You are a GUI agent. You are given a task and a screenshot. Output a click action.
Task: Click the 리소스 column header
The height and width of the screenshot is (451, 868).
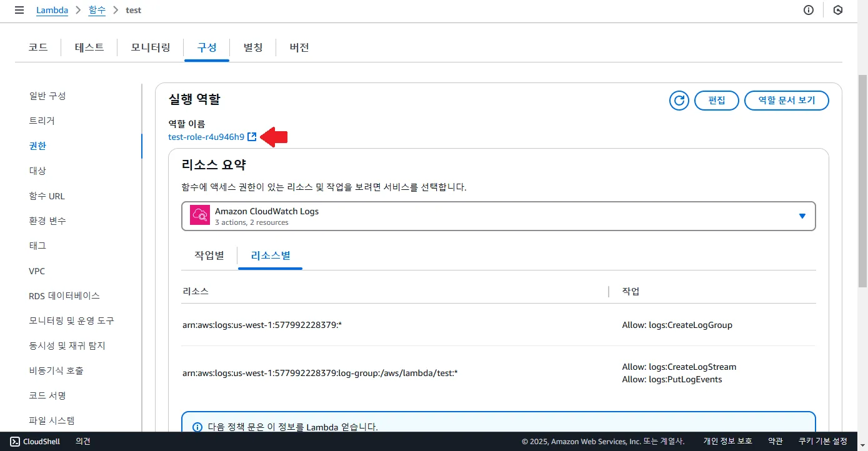click(x=196, y=292)
